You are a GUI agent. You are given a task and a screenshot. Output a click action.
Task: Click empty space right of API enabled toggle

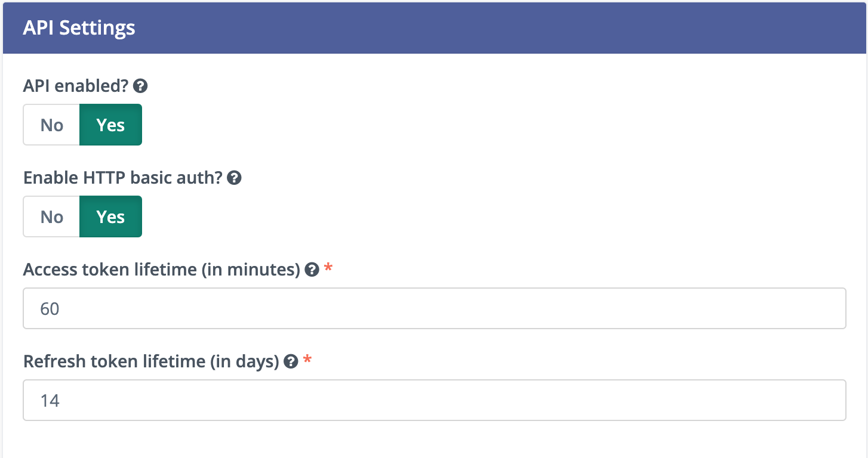pos(478,125)
